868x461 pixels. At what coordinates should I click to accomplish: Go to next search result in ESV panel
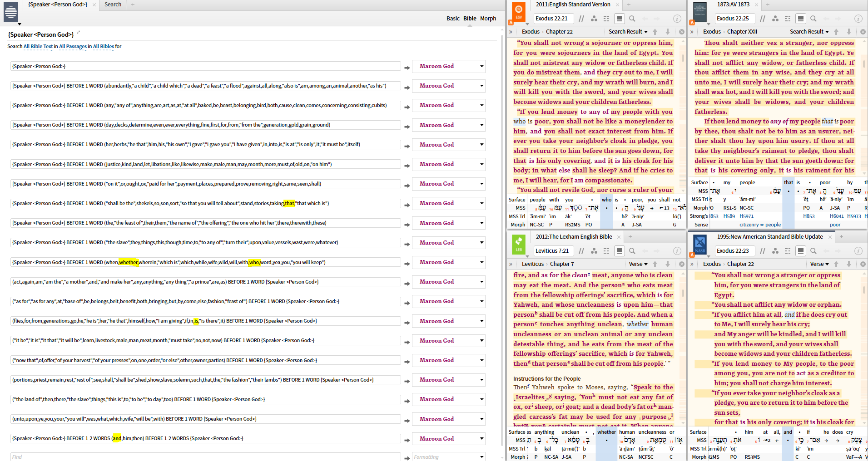pos(668,32)
